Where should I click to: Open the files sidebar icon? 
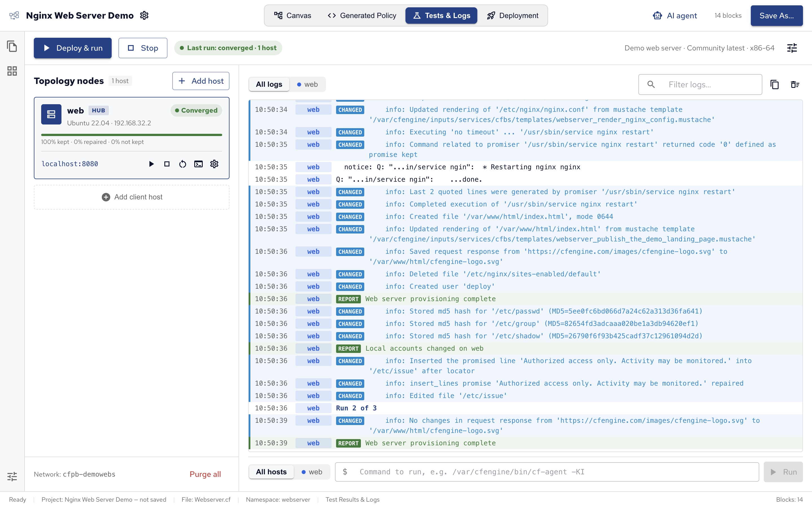pos(12,46)
